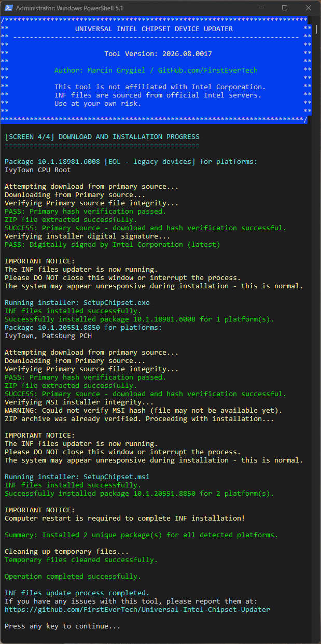The height and width of the screenshot is (644, 321).
Task: Click the 'IvyTown, Patsburg PCH' platform line
Action: tap(48, 336)
